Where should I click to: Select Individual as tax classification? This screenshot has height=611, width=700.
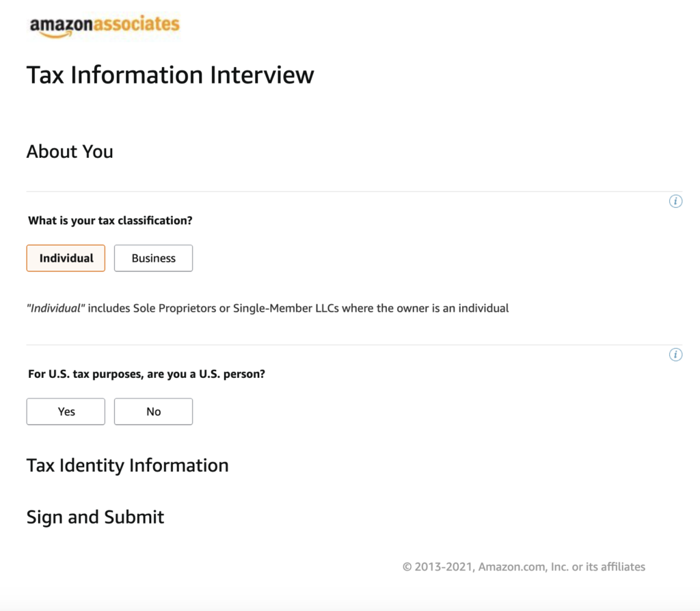tap(66, 258)
